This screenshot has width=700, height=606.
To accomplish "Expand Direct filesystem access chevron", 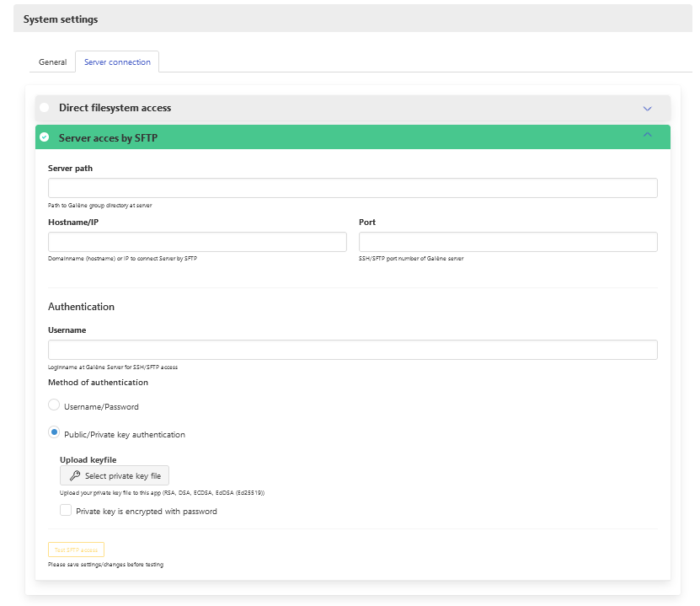I will pos(647,109).
